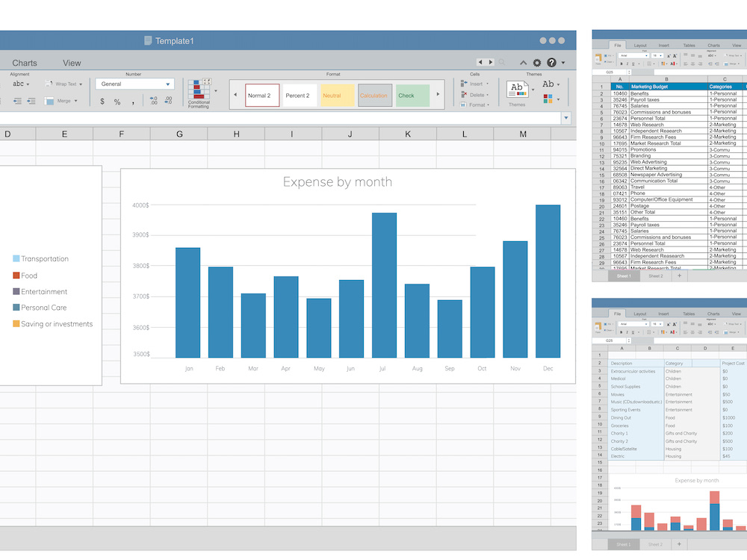This screenshot has height=560, width=747.
Task: Increase decimal places in Number group
Action: pyautogui.click(x=153, y=101)
